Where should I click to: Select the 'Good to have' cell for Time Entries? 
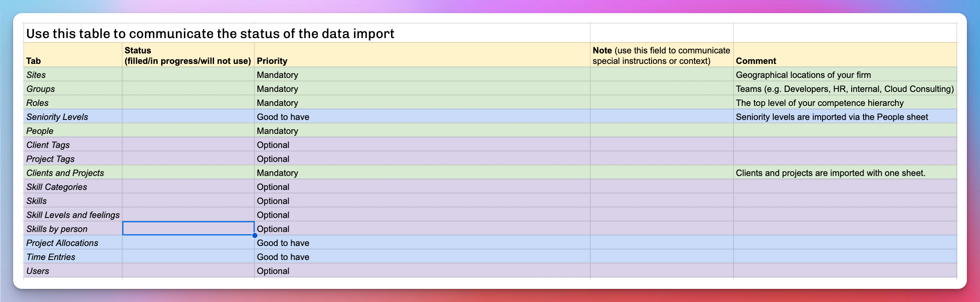tap(422, 256)
